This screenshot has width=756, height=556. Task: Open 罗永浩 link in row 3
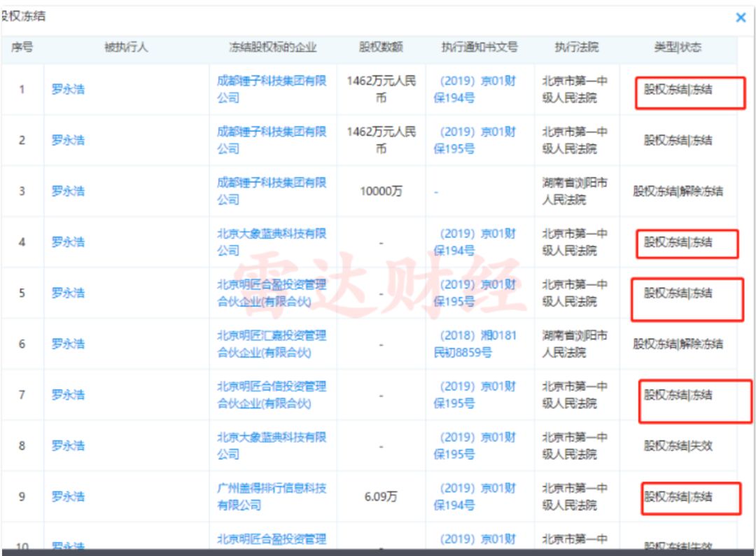point(68,191)
